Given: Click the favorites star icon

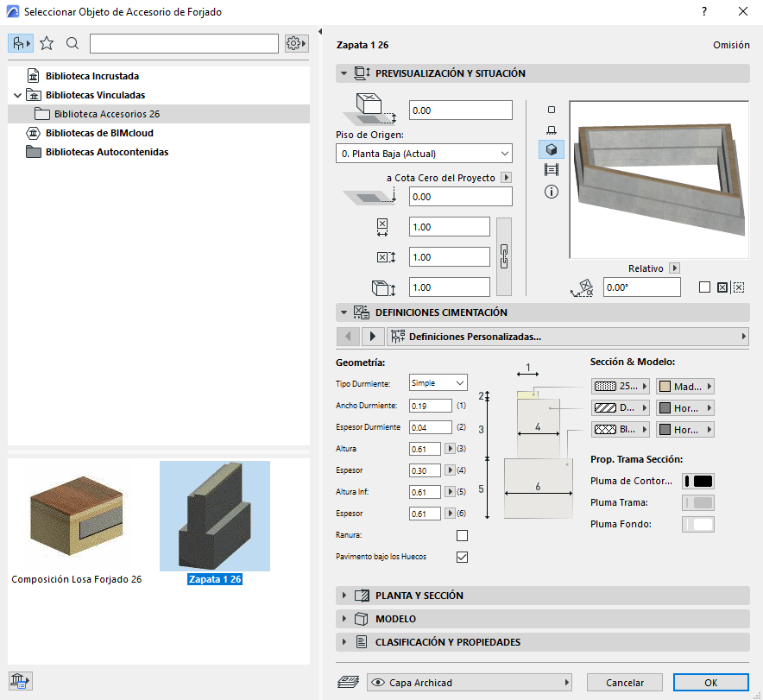Looking at the screenshot, I should coord(47,43).
